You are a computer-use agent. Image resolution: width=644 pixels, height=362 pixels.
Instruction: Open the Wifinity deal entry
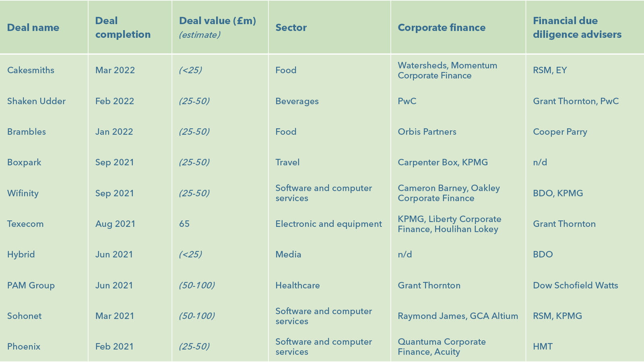(23, 193)
